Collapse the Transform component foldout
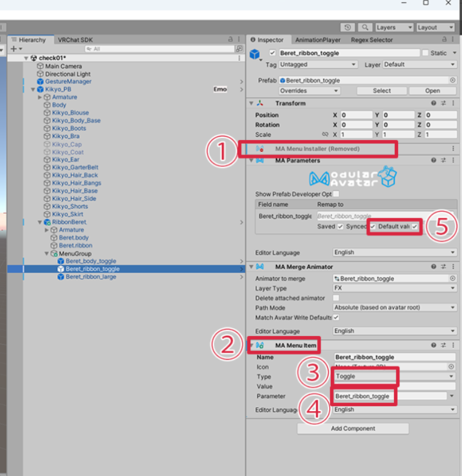Viewport: 462px width, 476px height. [251, 103]
